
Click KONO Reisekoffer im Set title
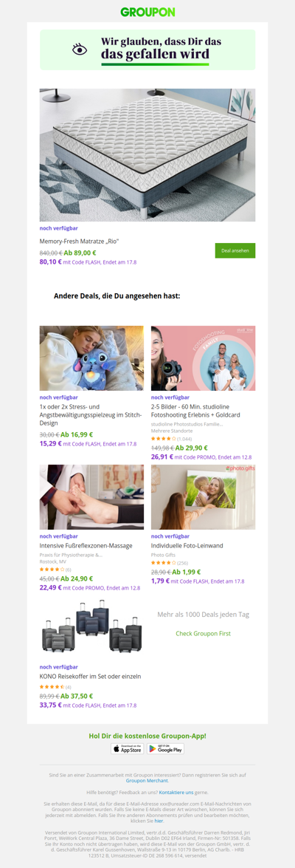90,677
